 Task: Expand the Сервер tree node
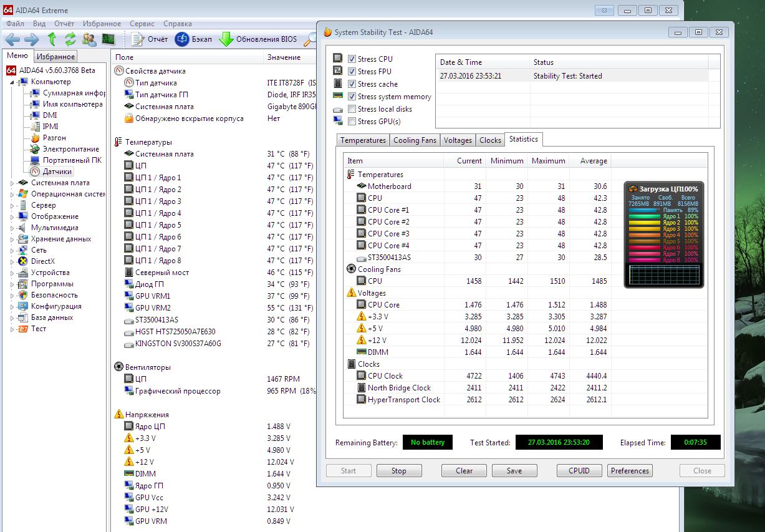pos(13,205)
